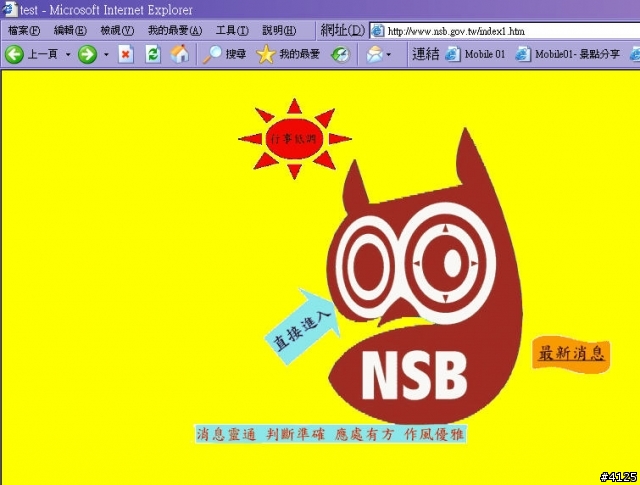Viewport: 640px width, 485px height.
Task: Click the NSB owl logo image
Action: tap(424, 278)
